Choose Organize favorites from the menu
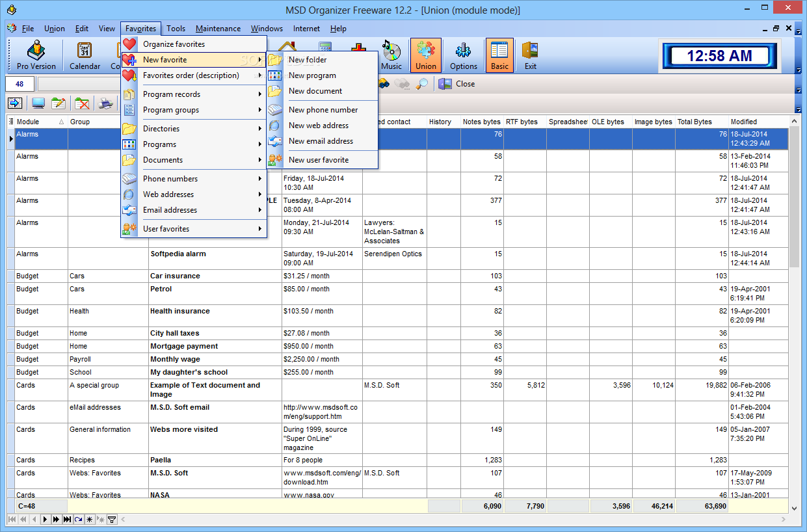 point(174,44)
